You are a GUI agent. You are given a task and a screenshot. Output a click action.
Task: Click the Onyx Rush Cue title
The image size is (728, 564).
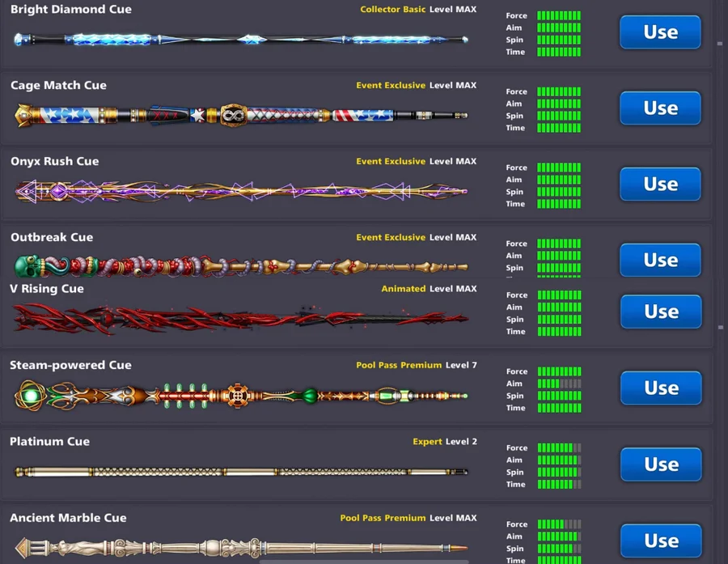point(55,161)
